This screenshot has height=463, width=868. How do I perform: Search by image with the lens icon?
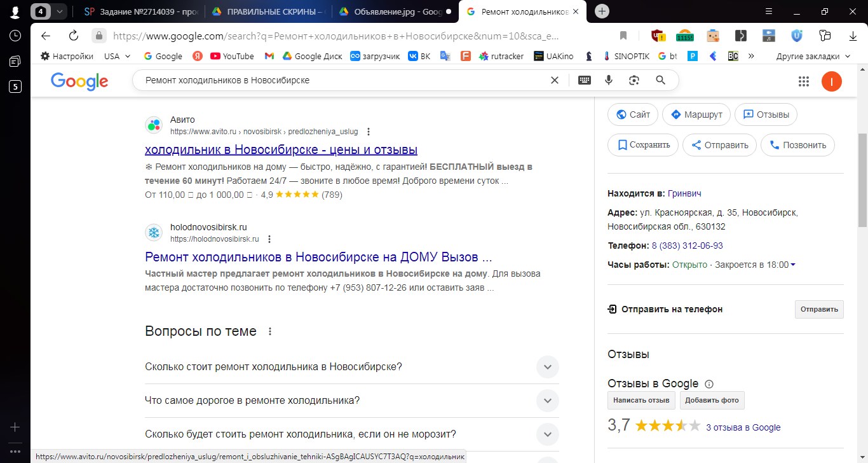click(x=634, y=80)
